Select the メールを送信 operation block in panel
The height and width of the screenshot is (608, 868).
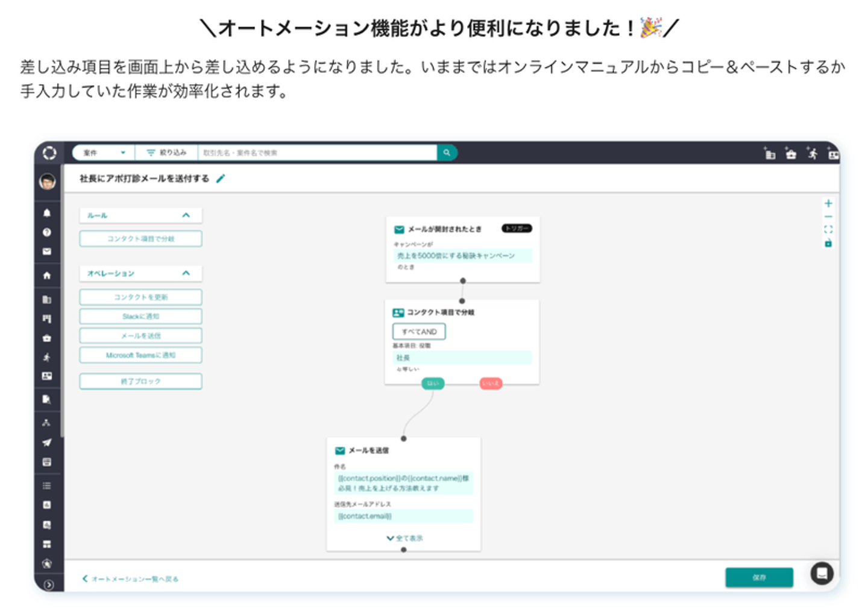[x=140, y=335]
